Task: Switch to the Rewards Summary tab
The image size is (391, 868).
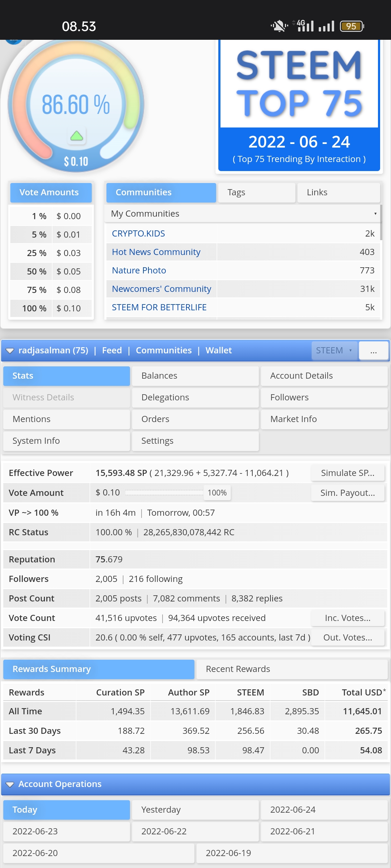Action: [99, 669]
